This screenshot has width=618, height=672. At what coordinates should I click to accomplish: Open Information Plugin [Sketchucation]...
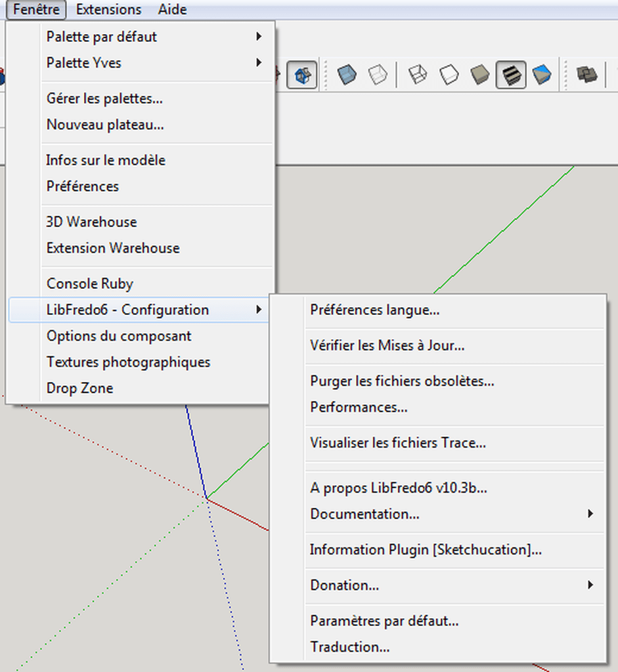pyautogui.click(x=438, y=549)
